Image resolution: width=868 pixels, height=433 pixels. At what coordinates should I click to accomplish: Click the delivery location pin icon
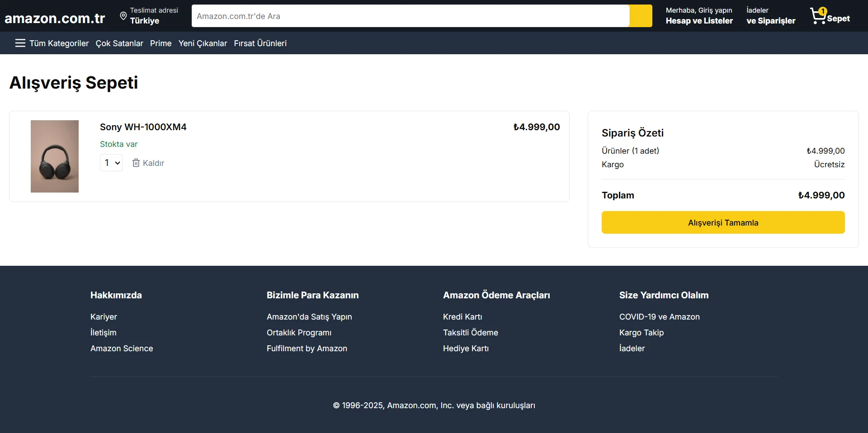coord(123,16)
